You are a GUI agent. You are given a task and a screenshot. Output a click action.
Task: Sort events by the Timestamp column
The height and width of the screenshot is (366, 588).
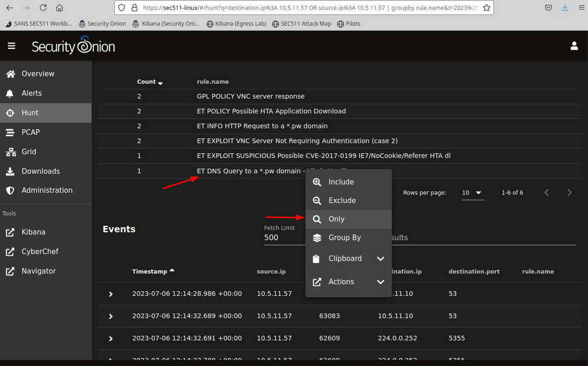tap(148, 272)
